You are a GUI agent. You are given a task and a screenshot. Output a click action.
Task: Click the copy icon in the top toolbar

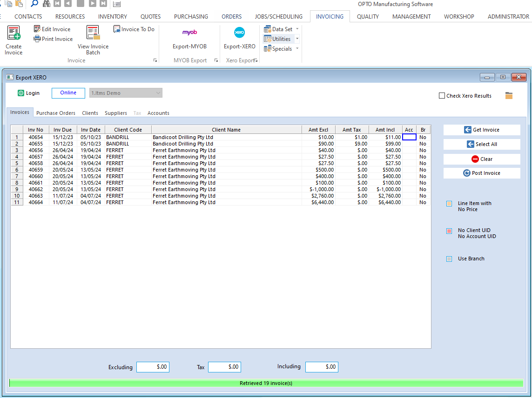(8, 4)
